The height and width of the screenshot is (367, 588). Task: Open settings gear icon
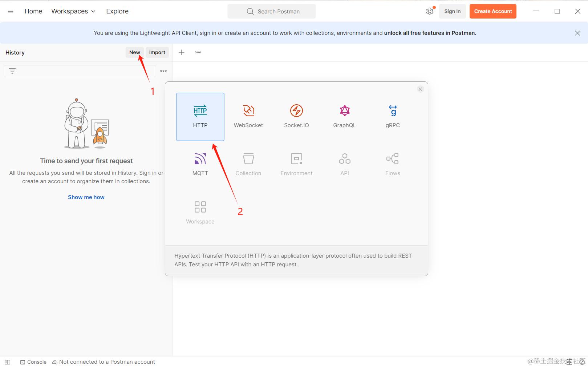click(x=430, y=11)
